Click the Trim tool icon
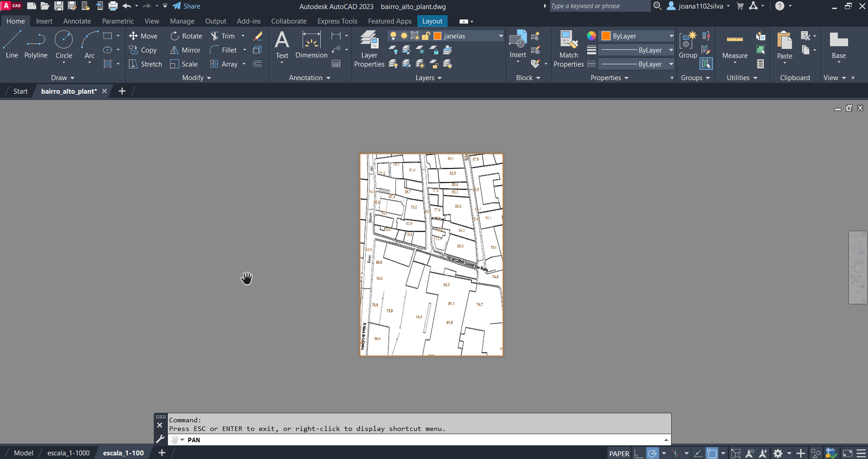The height and width of the screenshot is (459, 868). (215, 36)
